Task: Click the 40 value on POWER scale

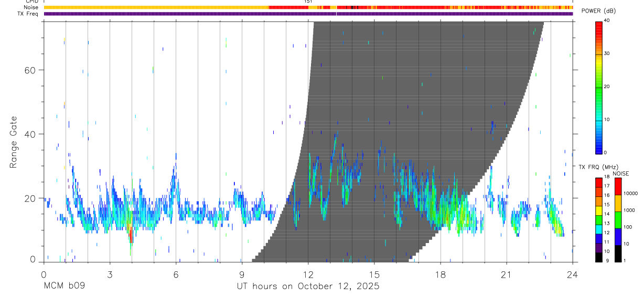Action: point(608,21)
